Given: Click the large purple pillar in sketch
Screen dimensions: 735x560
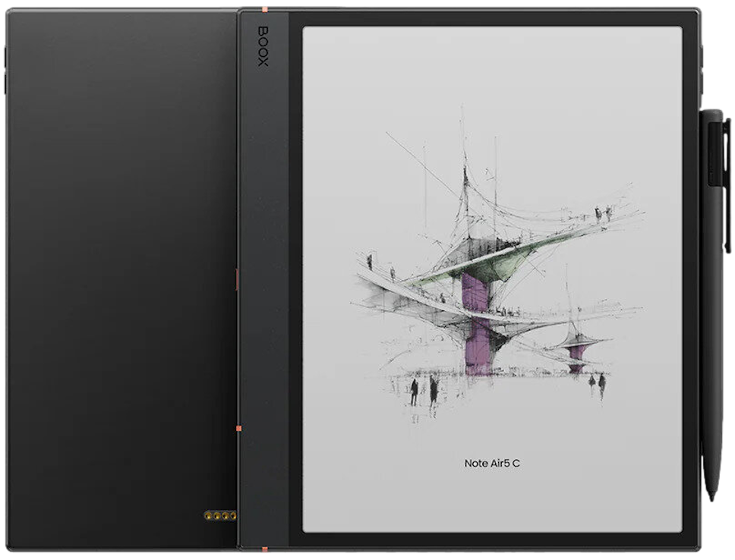Looking at the screenshot, I should click(x=476, y=320).
